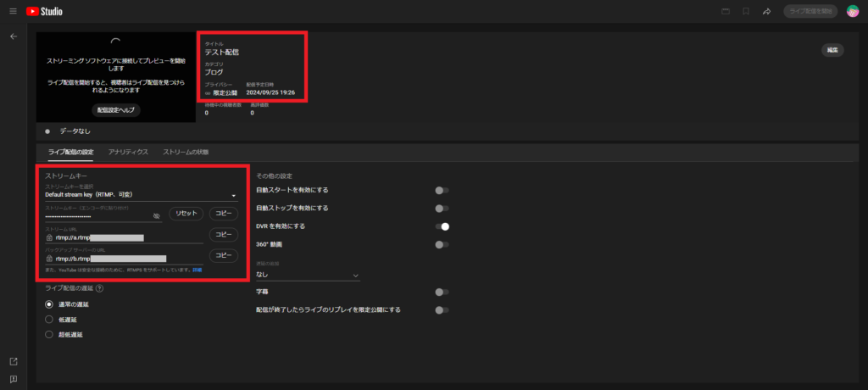
Task: Click the リセット button for stream key
Action: [186, 214]
